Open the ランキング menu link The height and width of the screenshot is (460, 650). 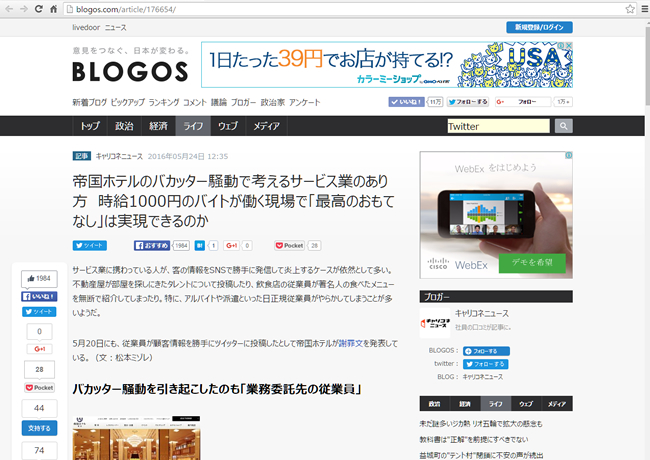click(x=163, y=102)
